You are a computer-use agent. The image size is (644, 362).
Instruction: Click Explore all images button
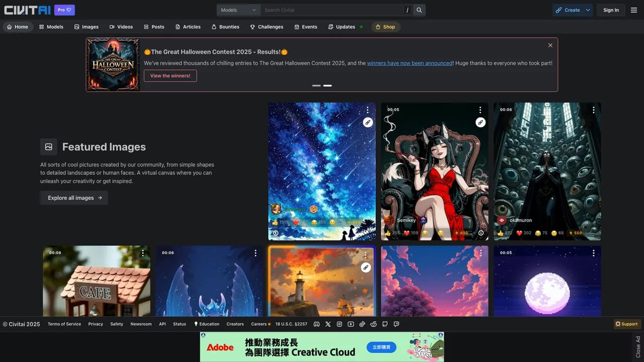coord(74,198)
